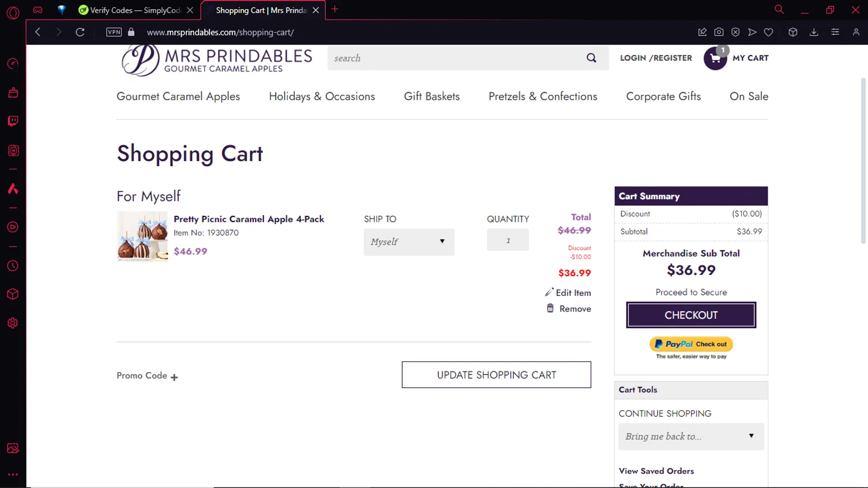Viewport: 868px width, 488px height.
Task: Open the Gift Baskets menu
Action: pyautogui.click(x=432, y=97)
